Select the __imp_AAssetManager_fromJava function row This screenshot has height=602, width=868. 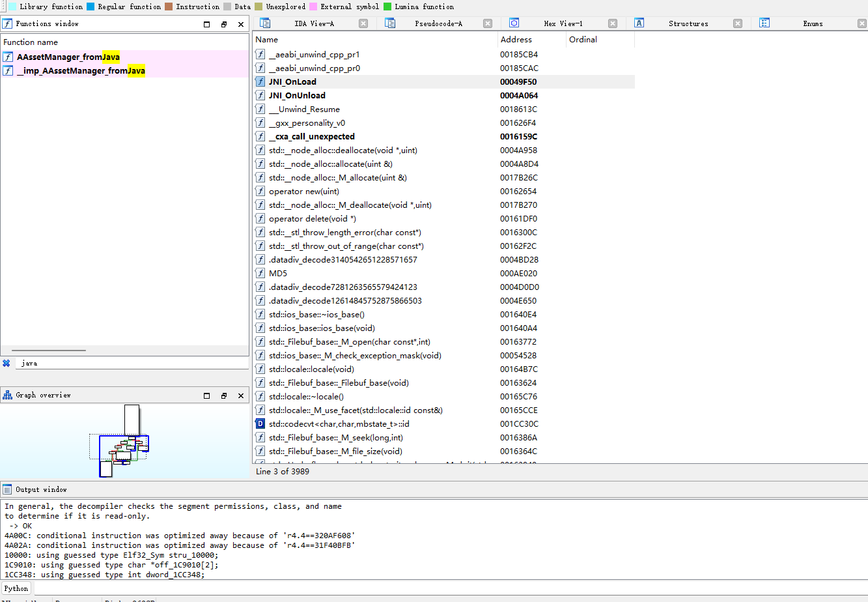point(124,70)
